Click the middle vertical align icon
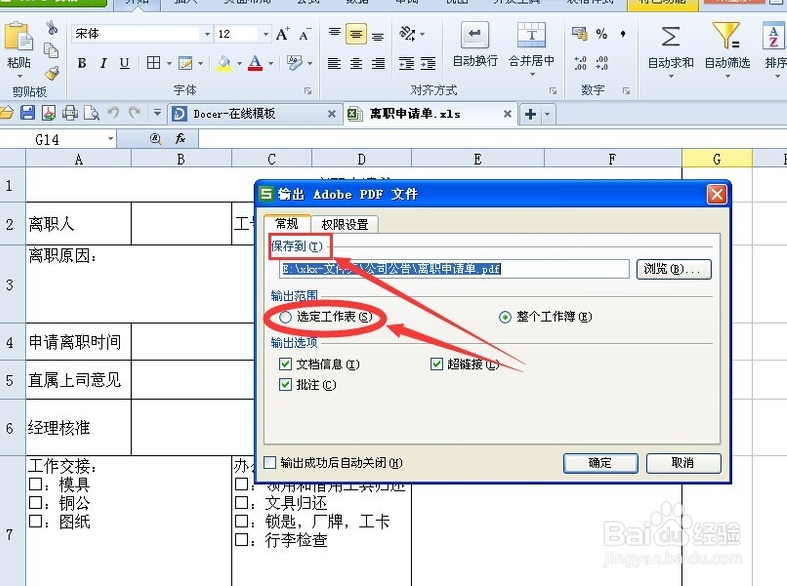 (356, 34)
